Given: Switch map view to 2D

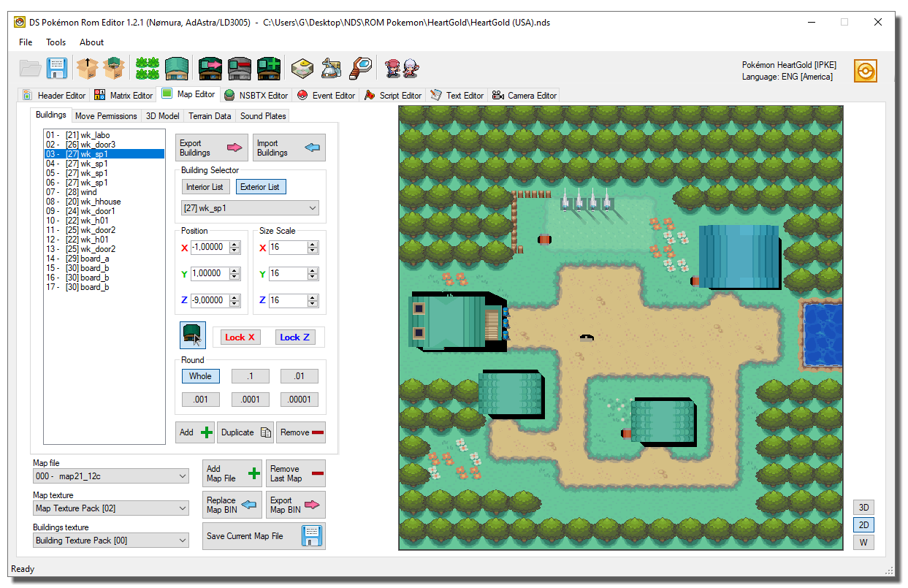Looking at the screenshot, I should coord(863,524).
